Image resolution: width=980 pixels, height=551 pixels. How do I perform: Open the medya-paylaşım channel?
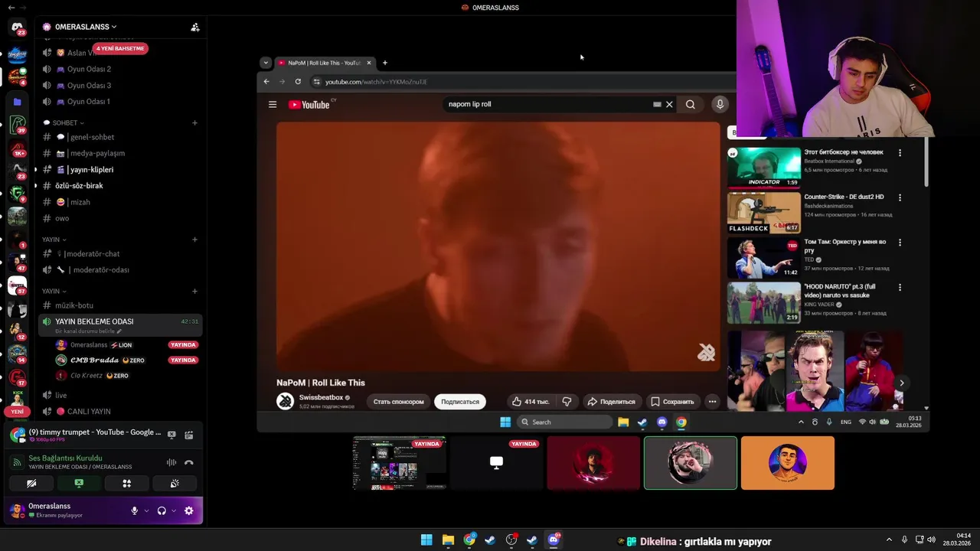point(120,153)
